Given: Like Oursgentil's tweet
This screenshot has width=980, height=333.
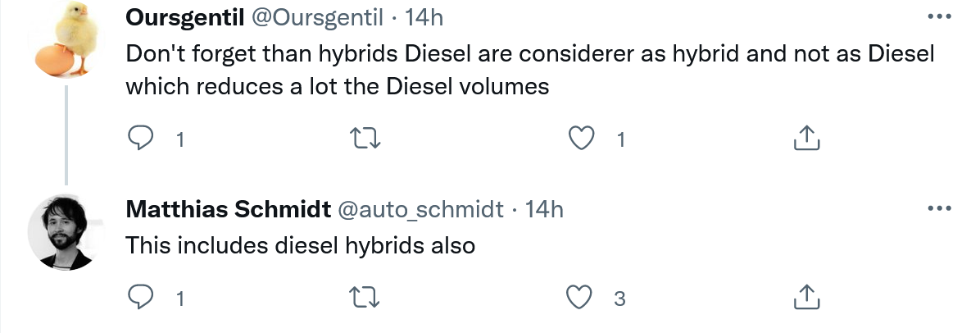Looking at the screenshot, I should click(582, 139).
